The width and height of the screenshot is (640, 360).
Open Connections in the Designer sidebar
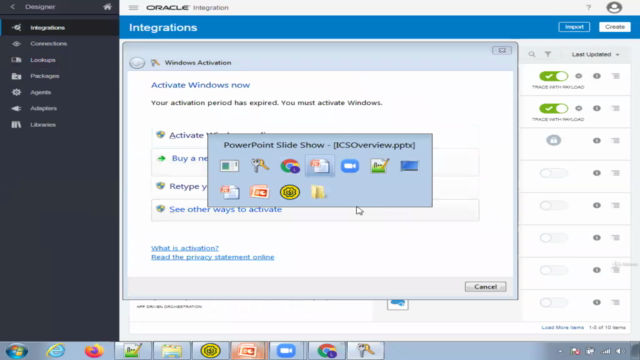[48, 44]
